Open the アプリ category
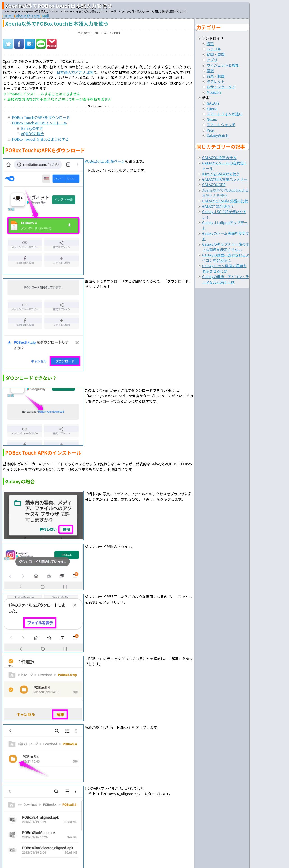 click(x=212, y=60)
